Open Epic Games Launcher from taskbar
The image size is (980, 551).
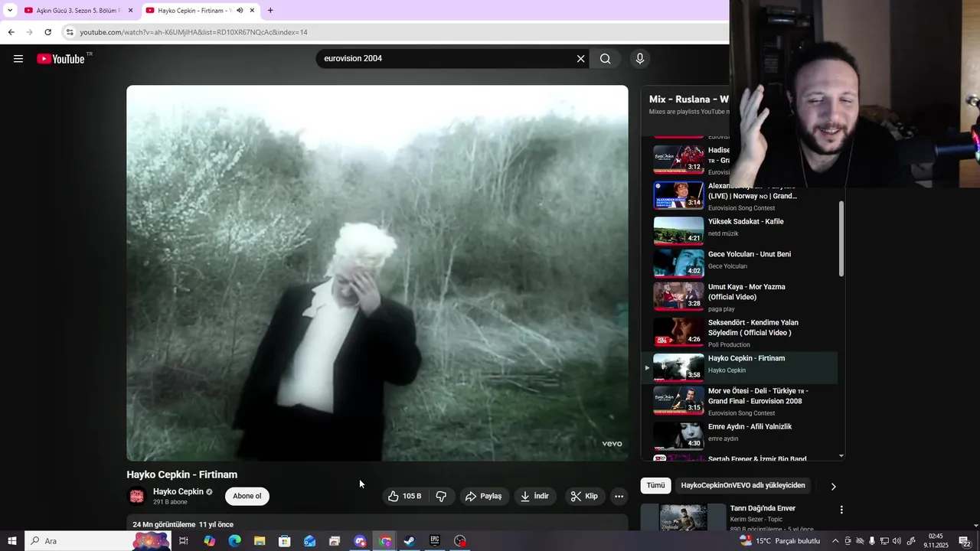coord(435,541)
